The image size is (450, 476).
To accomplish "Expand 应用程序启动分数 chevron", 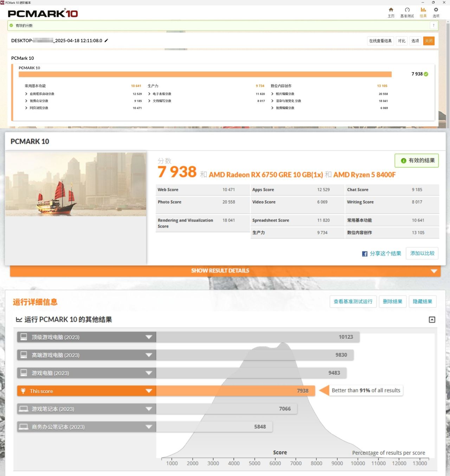I will [26, 94].
